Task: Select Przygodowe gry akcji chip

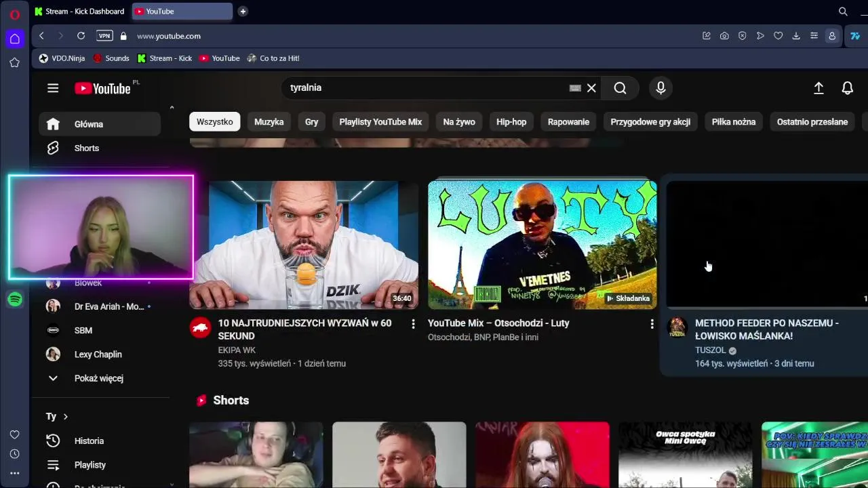Action: click(x=650, y=122)
